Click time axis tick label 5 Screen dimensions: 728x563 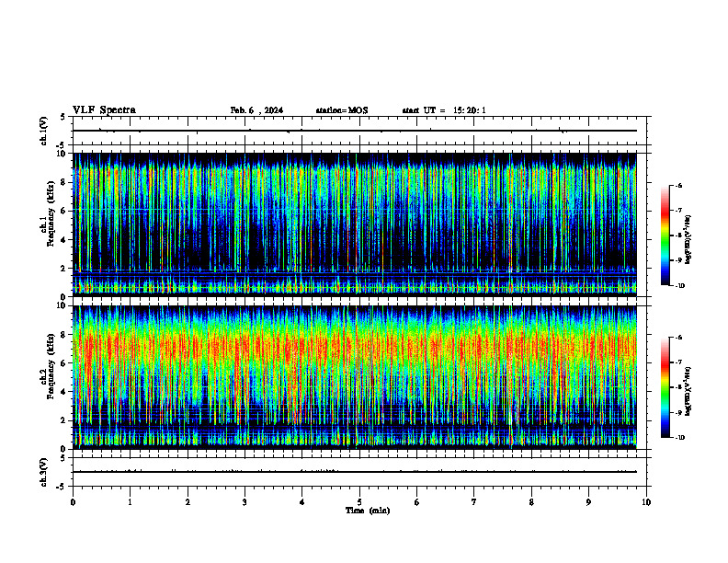coord(359,502)
